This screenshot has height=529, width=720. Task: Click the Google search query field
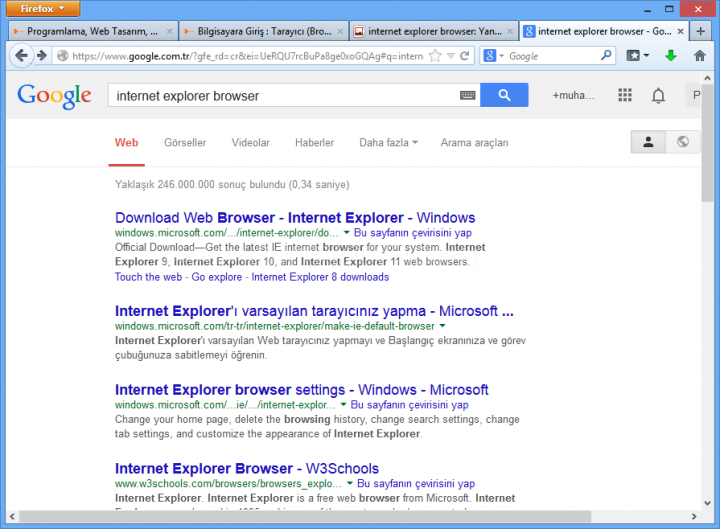(x=285, y=96)
